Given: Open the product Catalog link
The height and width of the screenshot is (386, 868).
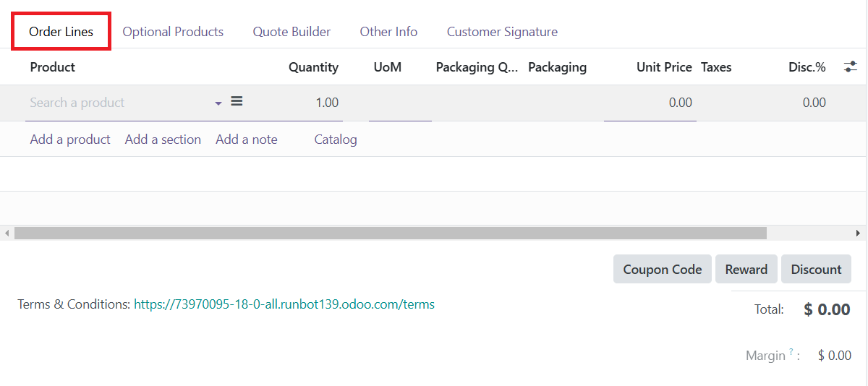Looking at the screenshot, I should pos(336,140).
